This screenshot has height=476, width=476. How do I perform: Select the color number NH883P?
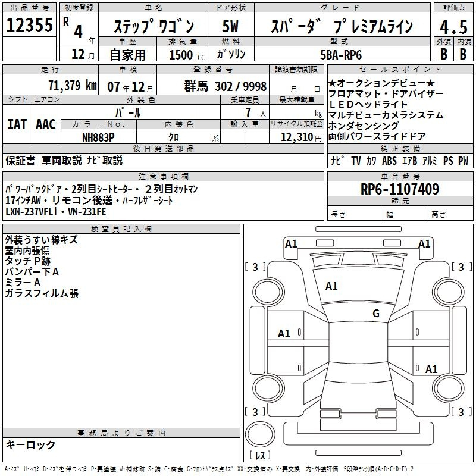click(98, 137)
